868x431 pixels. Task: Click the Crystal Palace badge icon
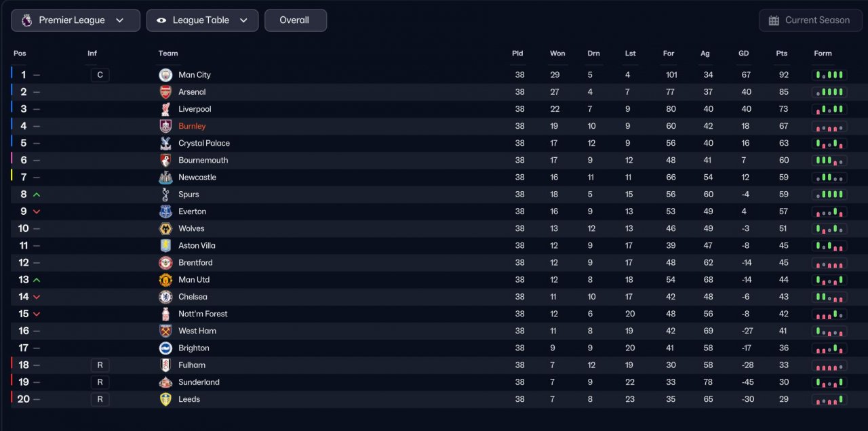pyautogui.click(x=165, y=144)
